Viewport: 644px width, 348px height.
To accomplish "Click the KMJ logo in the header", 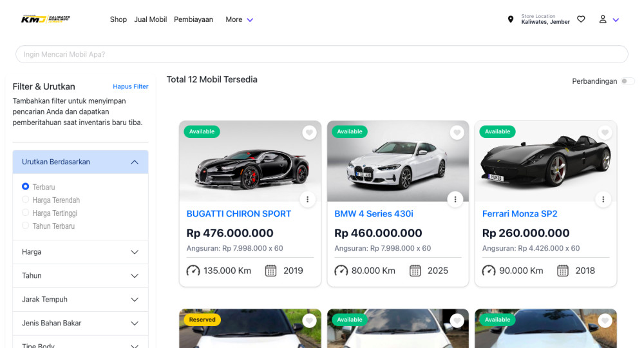I will [45, 19].
